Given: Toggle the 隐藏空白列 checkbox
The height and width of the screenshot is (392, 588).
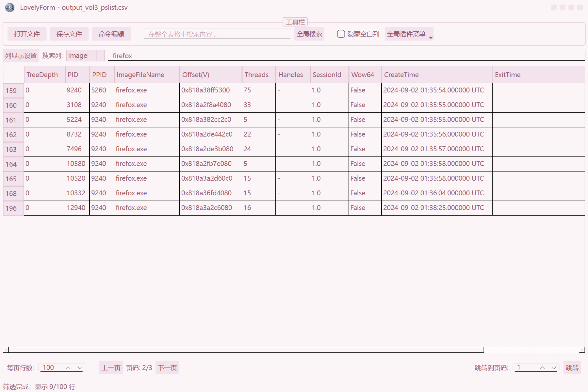Looking at the screenshot, I should tap(341, 34).
